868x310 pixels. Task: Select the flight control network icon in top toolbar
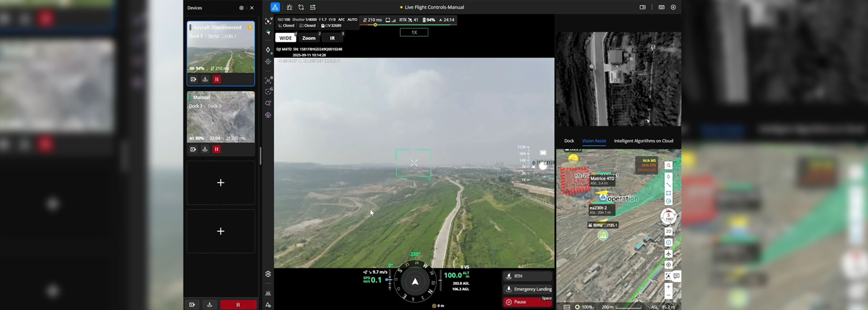275,7
